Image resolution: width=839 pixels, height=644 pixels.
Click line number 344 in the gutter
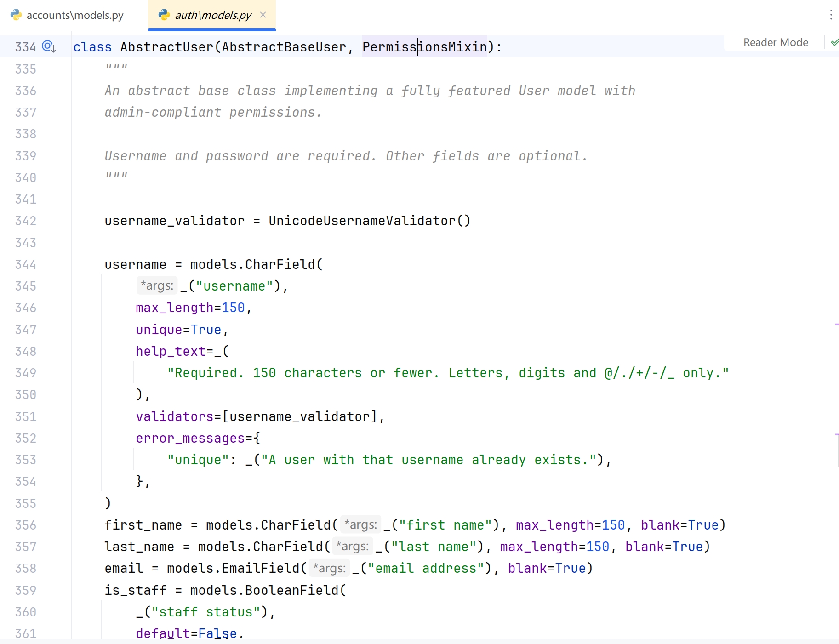click(26, 264)
